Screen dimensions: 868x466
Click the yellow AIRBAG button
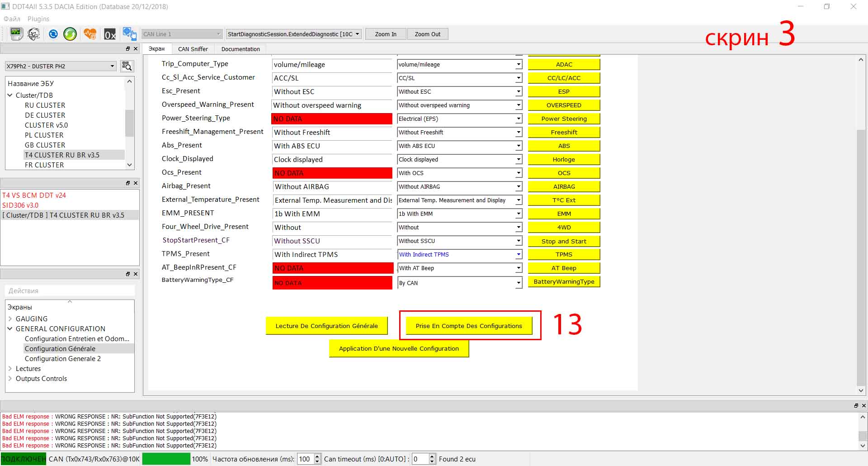pyautogui.click(x=564, y=186)
